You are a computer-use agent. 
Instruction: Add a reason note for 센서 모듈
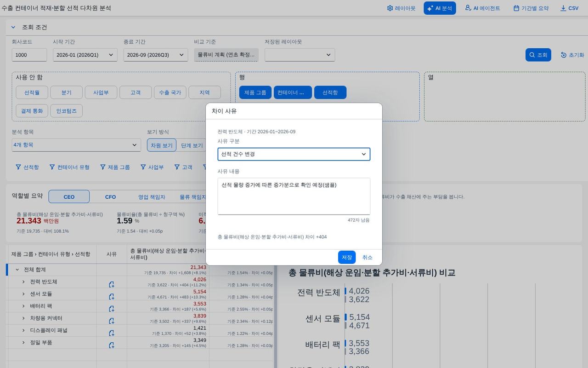pos(111,296)
